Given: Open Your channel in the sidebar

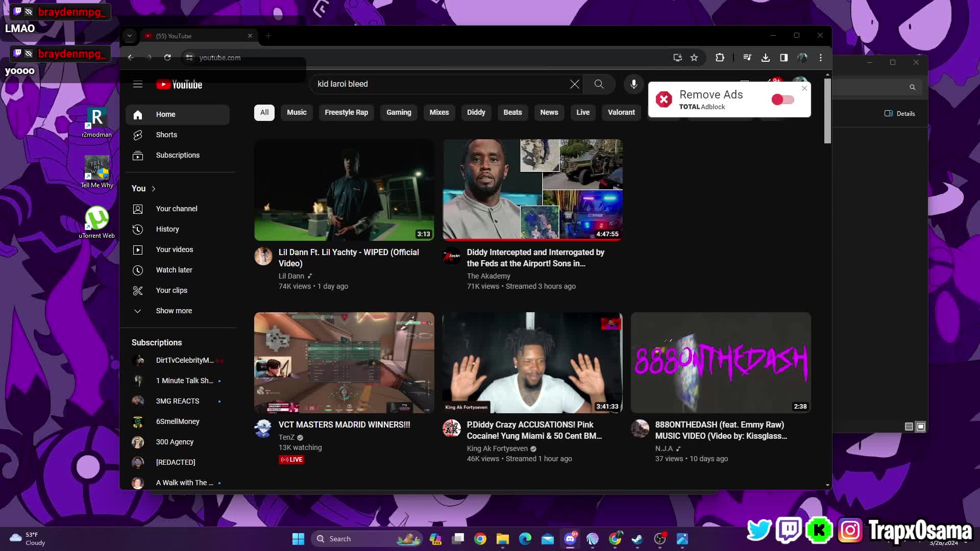Looking at the screenshot, I should coord(178,209).
